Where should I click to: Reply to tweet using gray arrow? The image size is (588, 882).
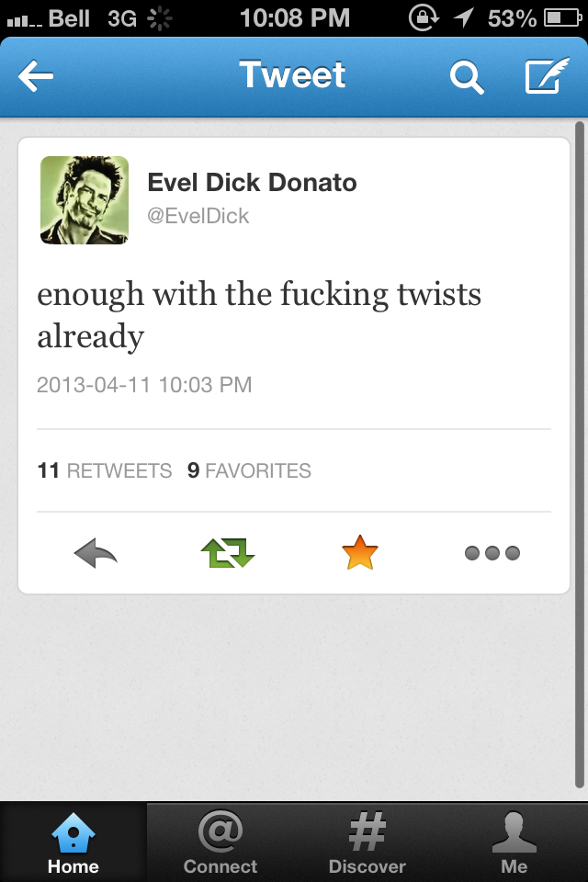96,553
